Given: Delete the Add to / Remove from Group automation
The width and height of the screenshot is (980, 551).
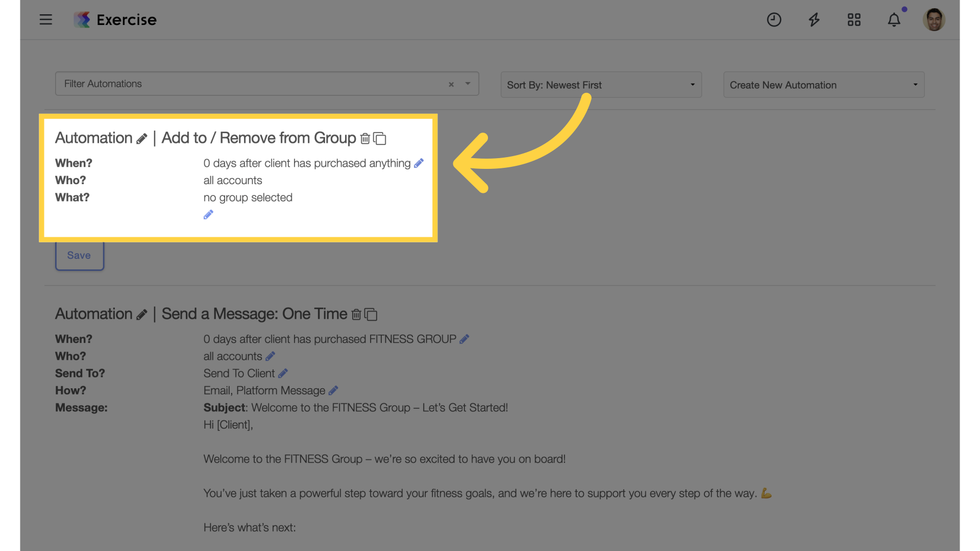Looking at the screenshot, I should pyautogui.click(x=365, y=138).
